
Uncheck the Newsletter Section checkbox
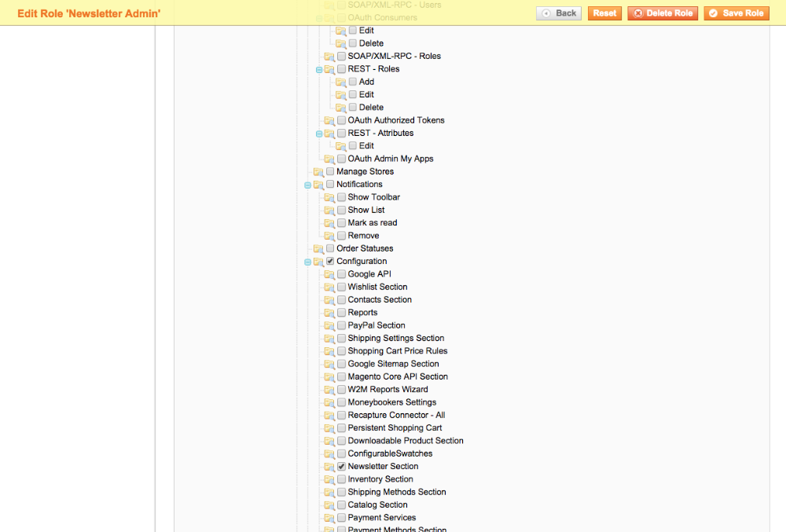pyautogui.click(x=342, y=467)
